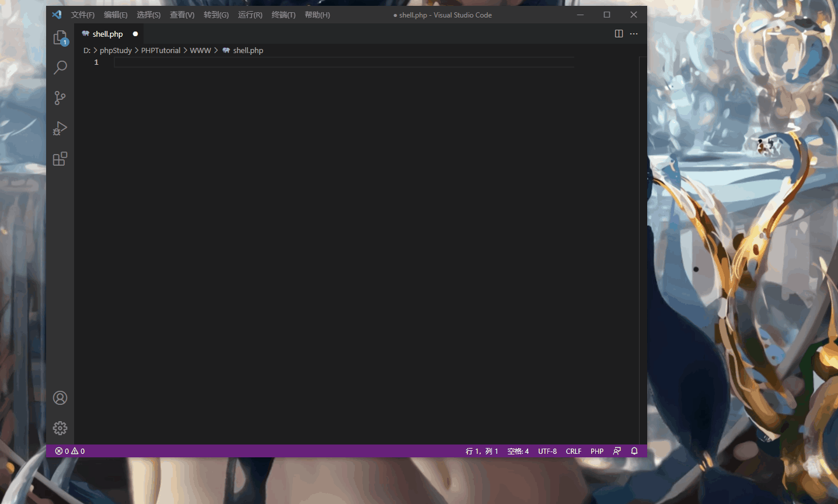Open the 查看(V) menu
This screenshot has width=838, height=504.
pos(182,15)
